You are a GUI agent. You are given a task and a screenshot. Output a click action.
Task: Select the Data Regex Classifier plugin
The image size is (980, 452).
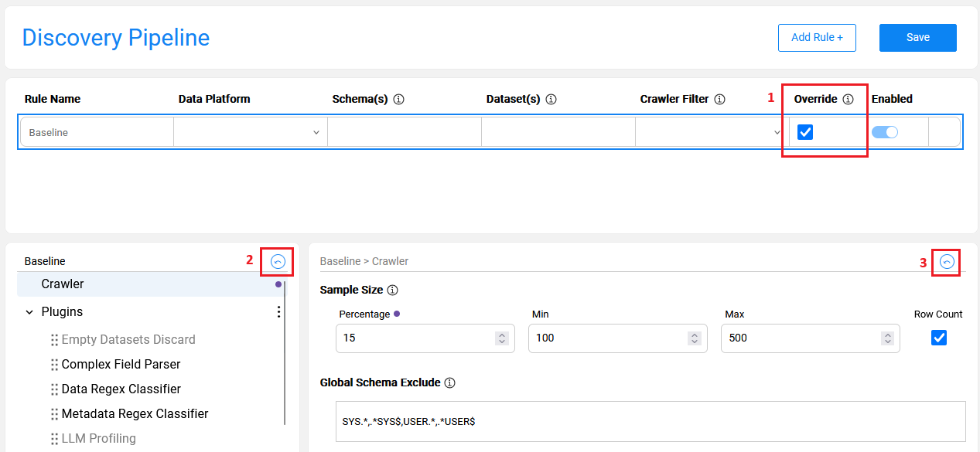click(x=121, y=389)
